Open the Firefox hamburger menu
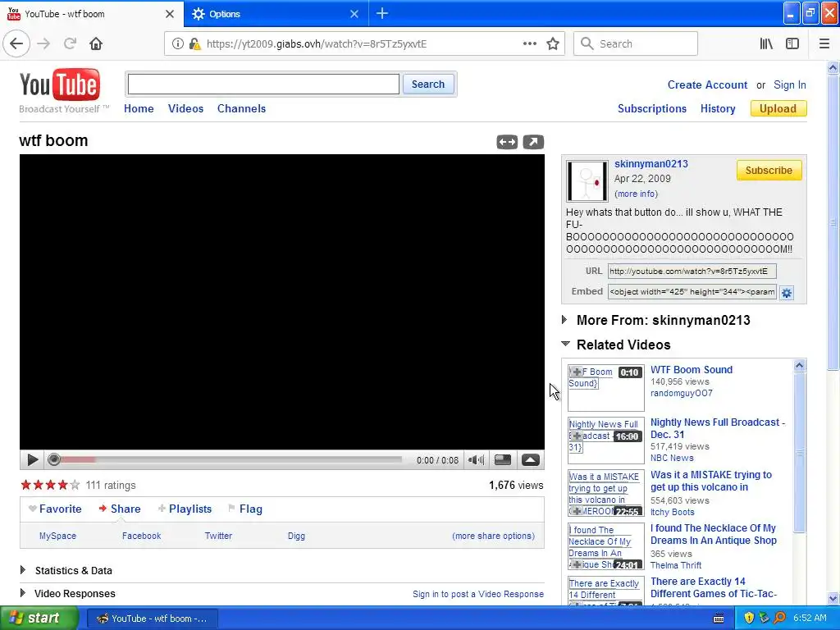The width and height of the screenshot is (840, 630). point(824,44)
